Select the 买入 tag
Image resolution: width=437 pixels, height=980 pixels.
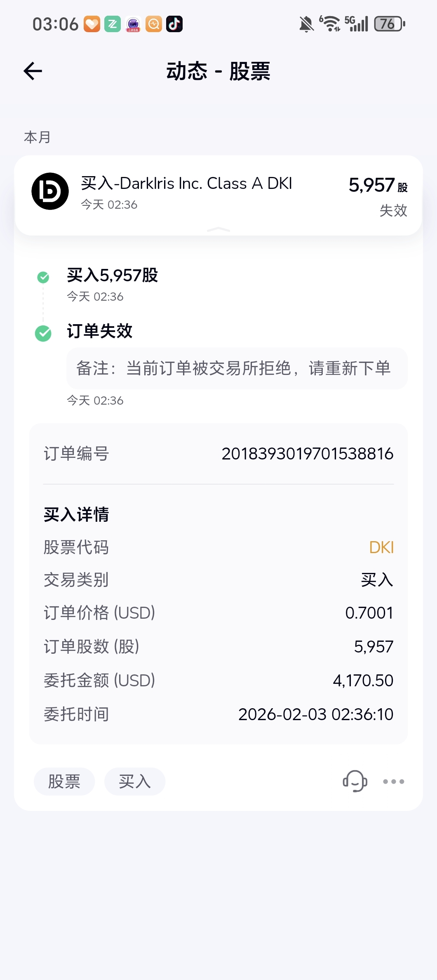(135, 781)
